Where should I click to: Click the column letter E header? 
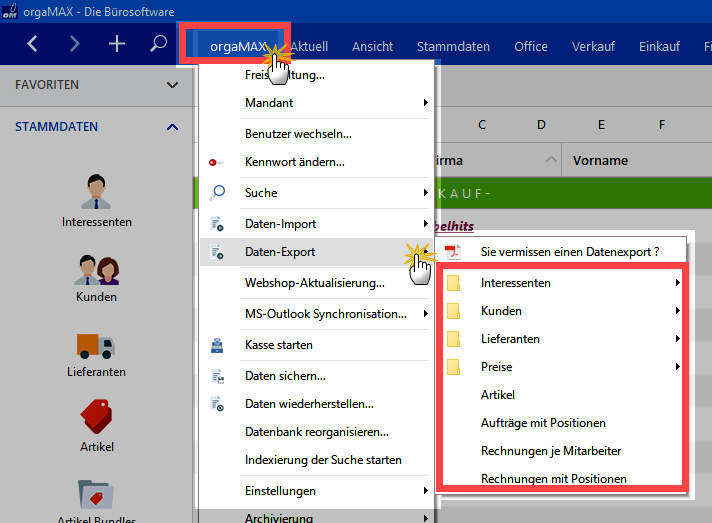click(x=601, y=125)
